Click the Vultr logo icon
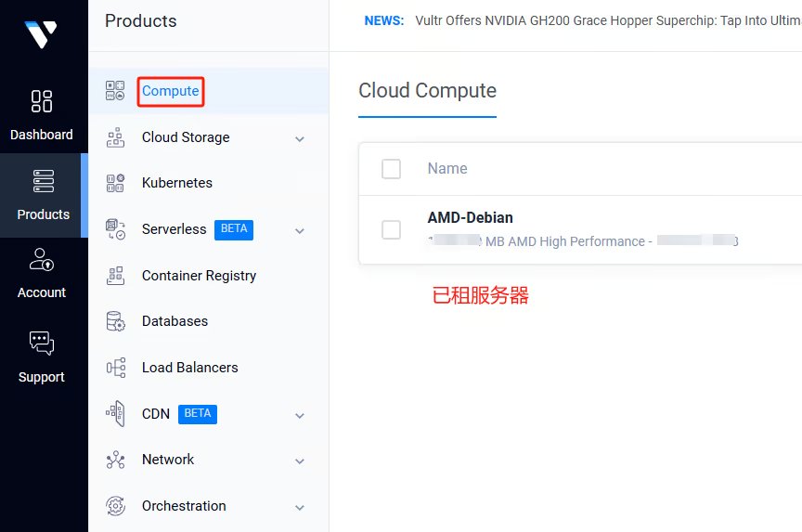This screenshot has width=802, height=532. click(x=41, y=34)
